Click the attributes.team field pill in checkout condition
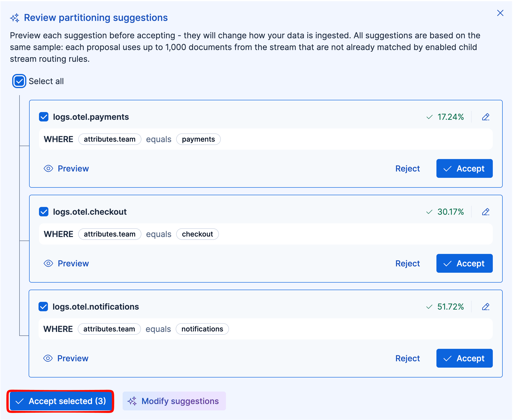This screenshot has width=513, height=420. [109, 234]
